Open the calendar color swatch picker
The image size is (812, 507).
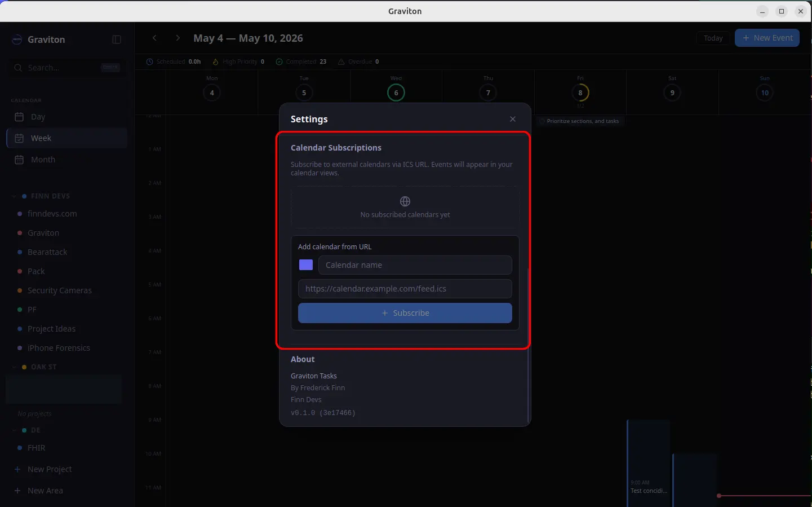(306, 265)
